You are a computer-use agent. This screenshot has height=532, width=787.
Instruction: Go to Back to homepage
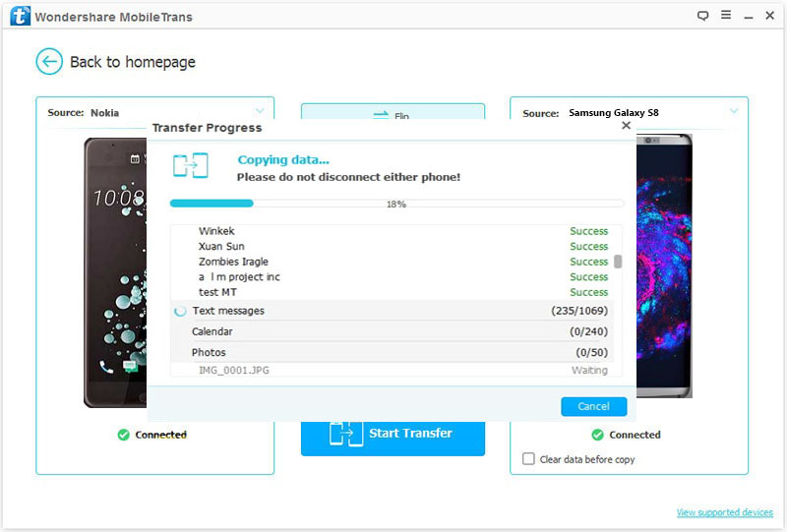[x=133, y=62]
